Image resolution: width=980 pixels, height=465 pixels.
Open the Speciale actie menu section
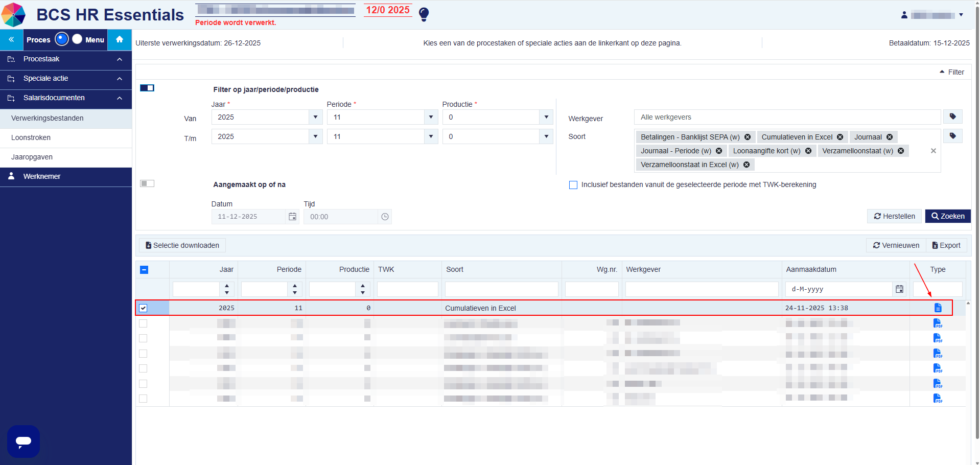coord(66,79)
